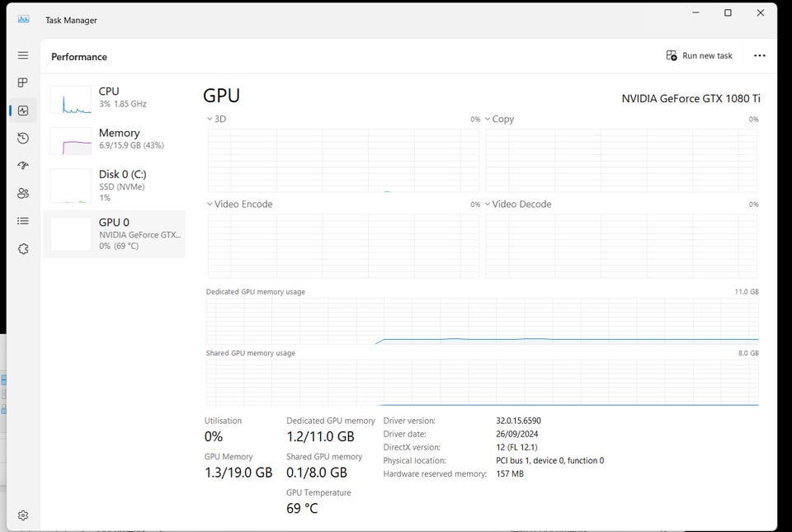Open the Details page icon
Image resolution: width=792 pixels, height=532 pixels.
pyautogui.click(x=23, y=221)
